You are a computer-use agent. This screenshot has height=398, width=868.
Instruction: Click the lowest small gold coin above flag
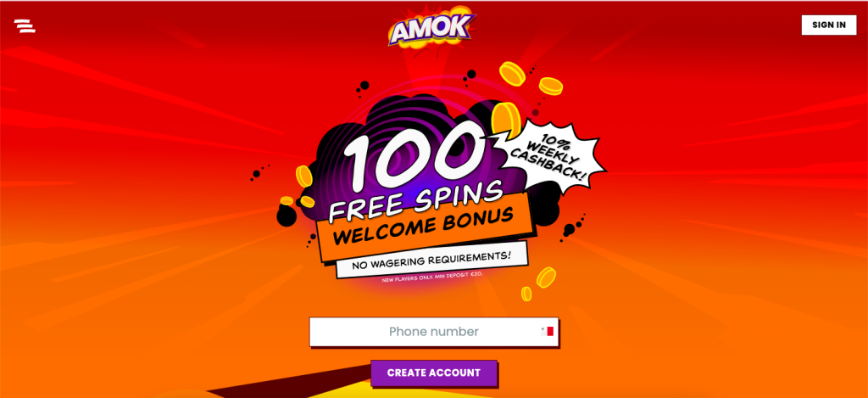pos(526,294)
